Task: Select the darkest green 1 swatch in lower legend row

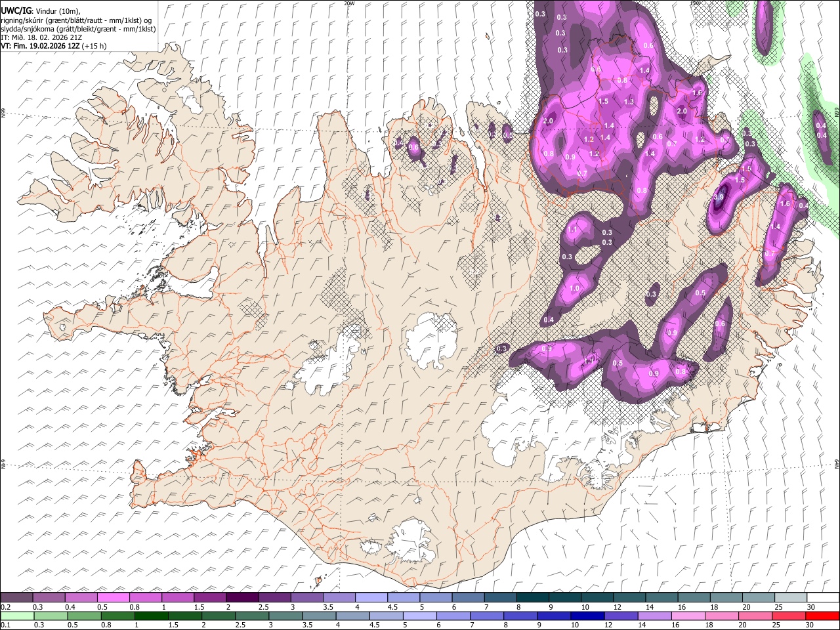Action: click(x=152, y=616)
